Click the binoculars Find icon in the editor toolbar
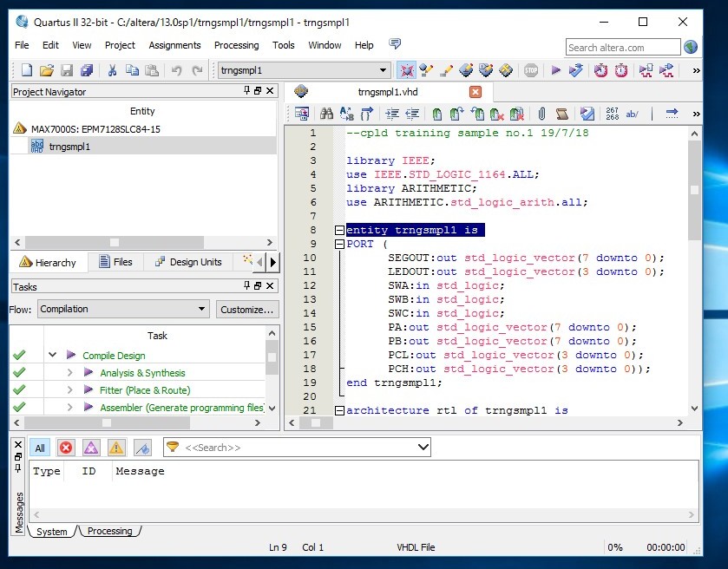This screenshot has width=728, height=569. pyautogui.click(x=326, y=114)
